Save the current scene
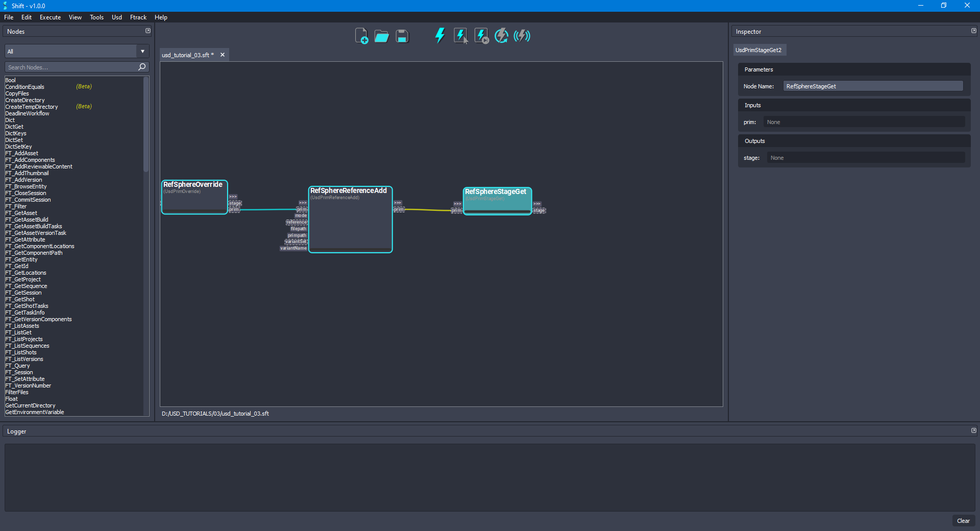 tap(402, 36)
